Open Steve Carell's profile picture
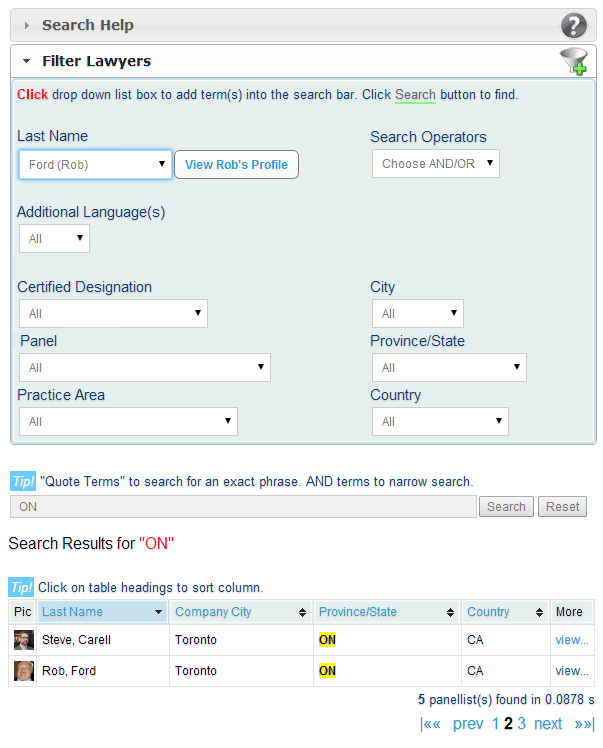The image size is (603, 748). pos(23,640)
